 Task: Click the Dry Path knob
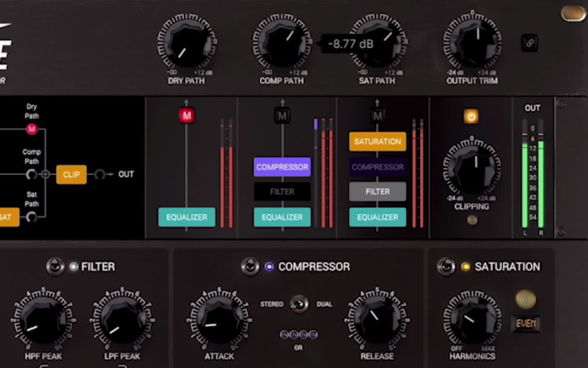(187, 42)
